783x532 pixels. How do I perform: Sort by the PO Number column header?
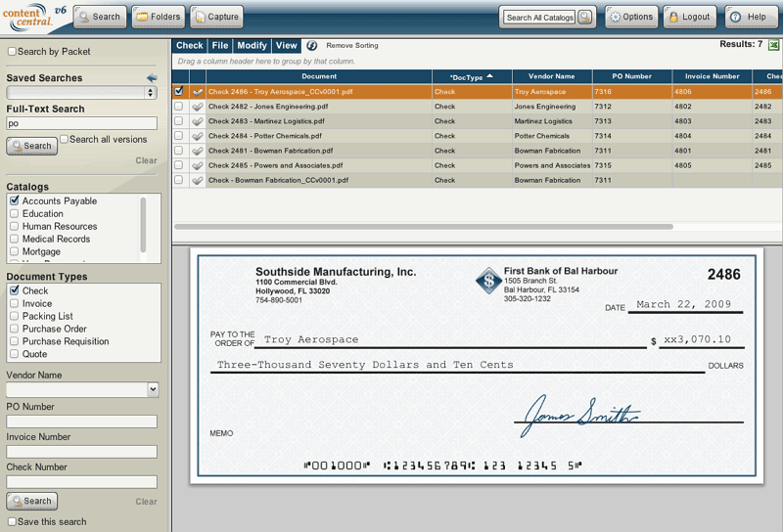point(631,77)
